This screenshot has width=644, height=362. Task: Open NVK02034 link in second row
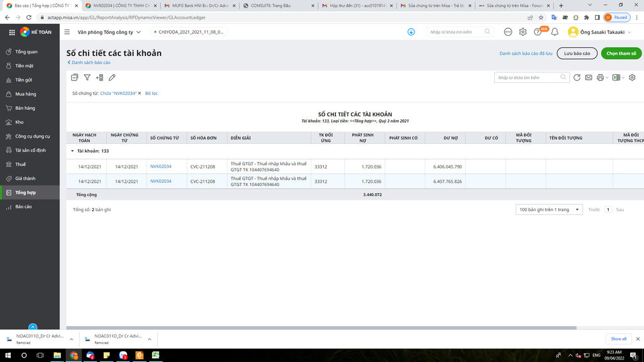pyautogui.click(x=160, y=181)
